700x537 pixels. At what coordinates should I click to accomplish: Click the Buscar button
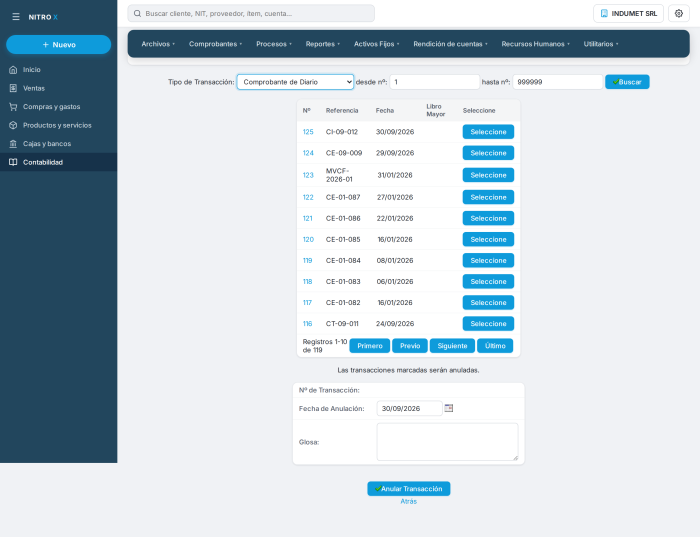coord(627,82)
